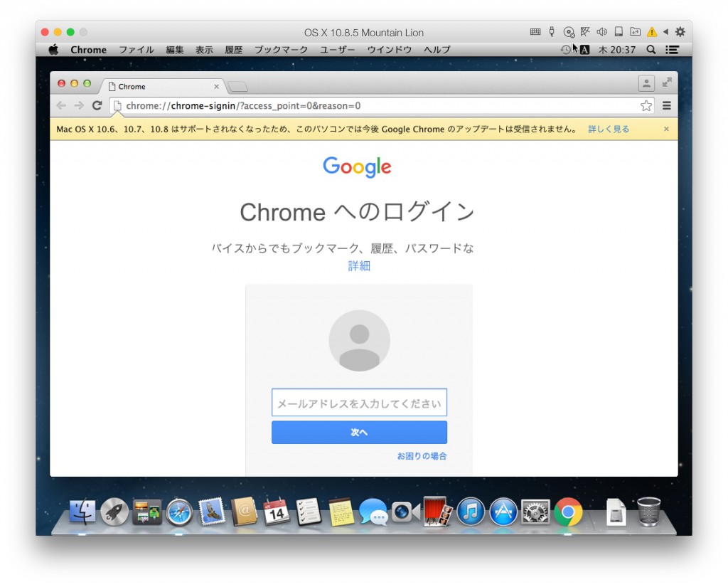Click the Chrome user profile button

coord(646,83)
